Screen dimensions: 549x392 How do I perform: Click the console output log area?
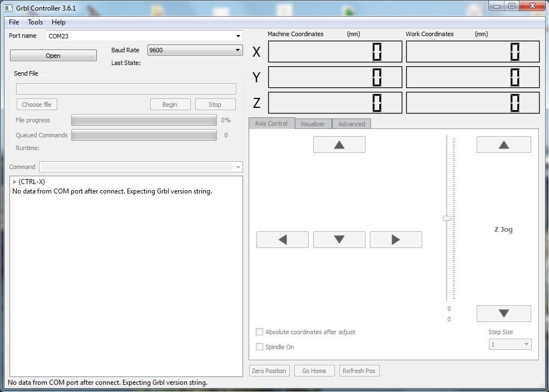[x=126, y=276]
